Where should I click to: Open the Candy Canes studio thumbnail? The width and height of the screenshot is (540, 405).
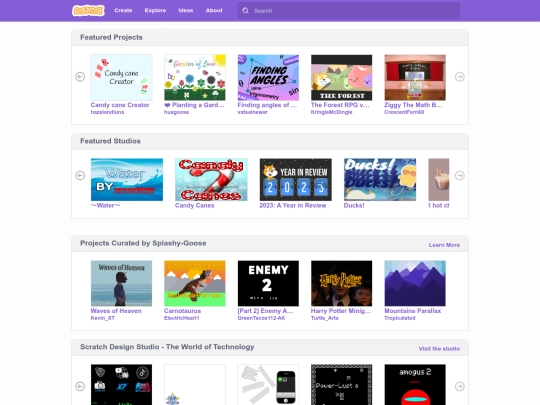coord(211,179)
